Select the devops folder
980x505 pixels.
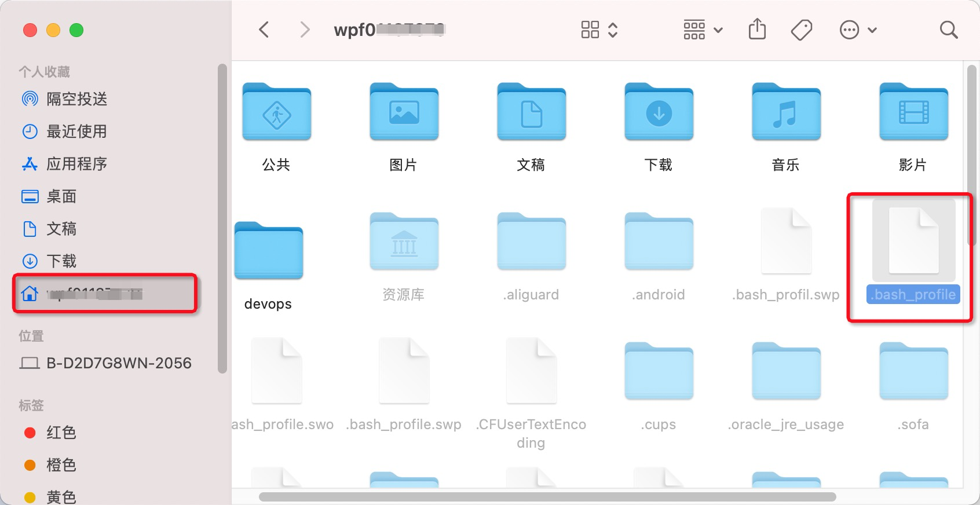[x=268, y=251]
